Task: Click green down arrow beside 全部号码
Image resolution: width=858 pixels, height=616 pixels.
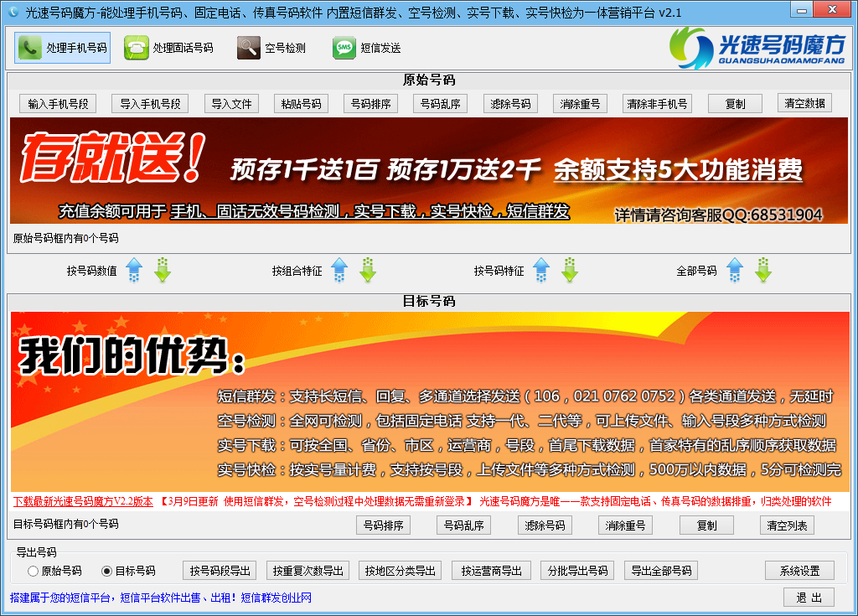Action: point(762,271)
